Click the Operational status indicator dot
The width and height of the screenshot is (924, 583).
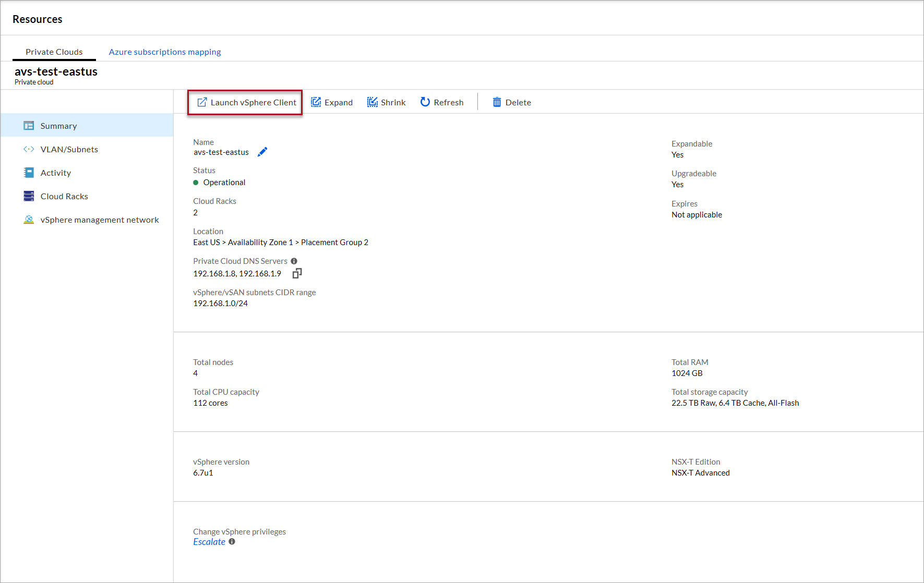(x=196, y=182)
